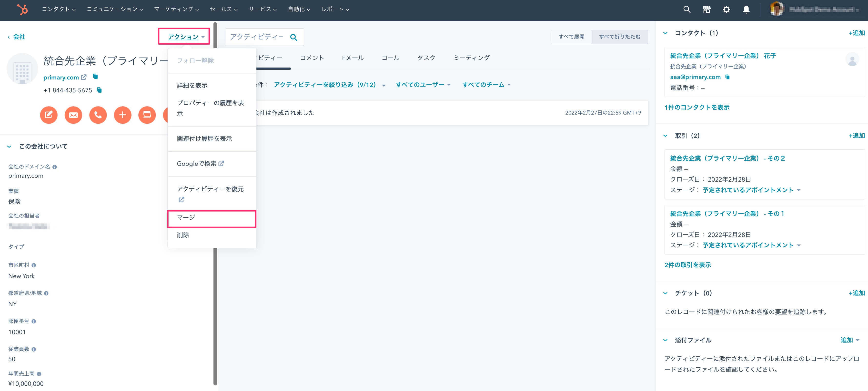The width and height of the screenshot is (868, 391).
Task: Click the meeting/calendar action circle
Action: click(x=147, y=115)
